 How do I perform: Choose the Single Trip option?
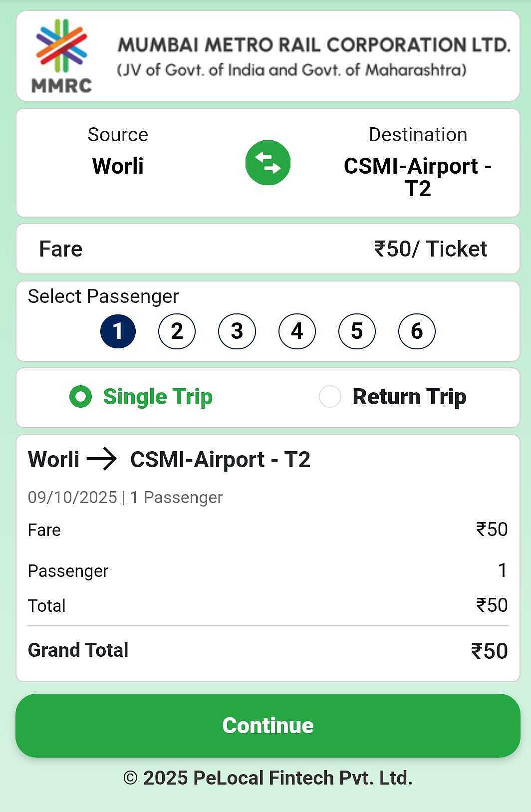tap(141, 397)
